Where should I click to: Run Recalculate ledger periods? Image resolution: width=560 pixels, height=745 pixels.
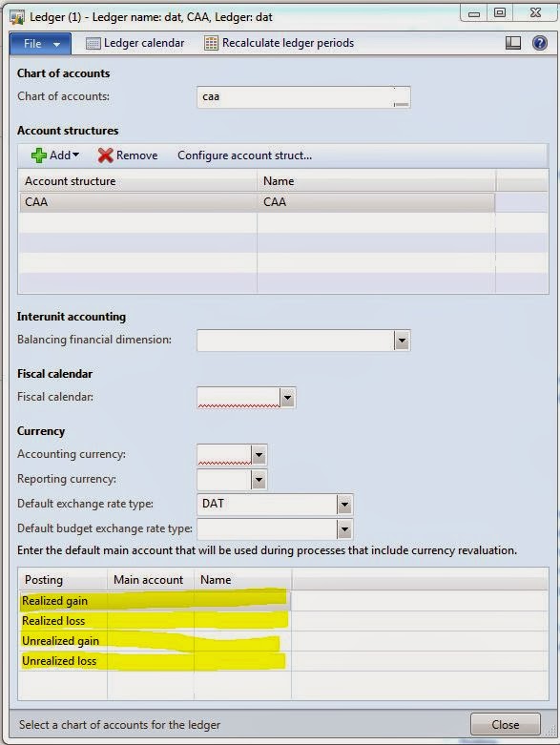pos(279,43)
